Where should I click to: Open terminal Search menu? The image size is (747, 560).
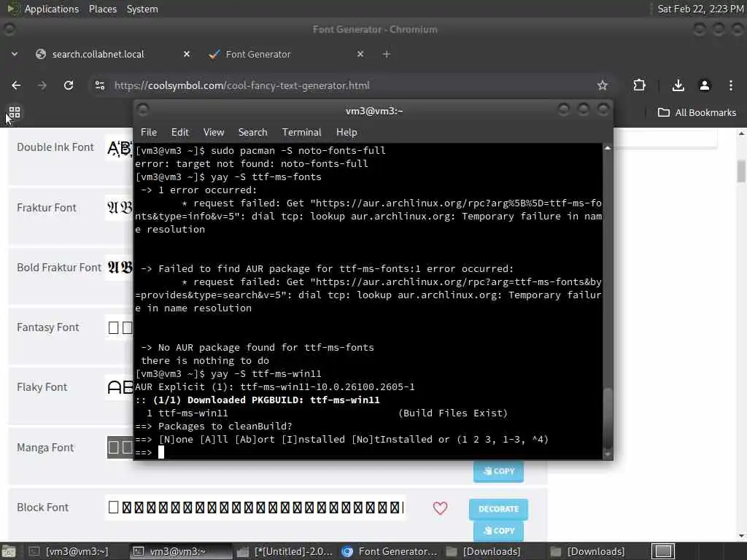point(252,133)
